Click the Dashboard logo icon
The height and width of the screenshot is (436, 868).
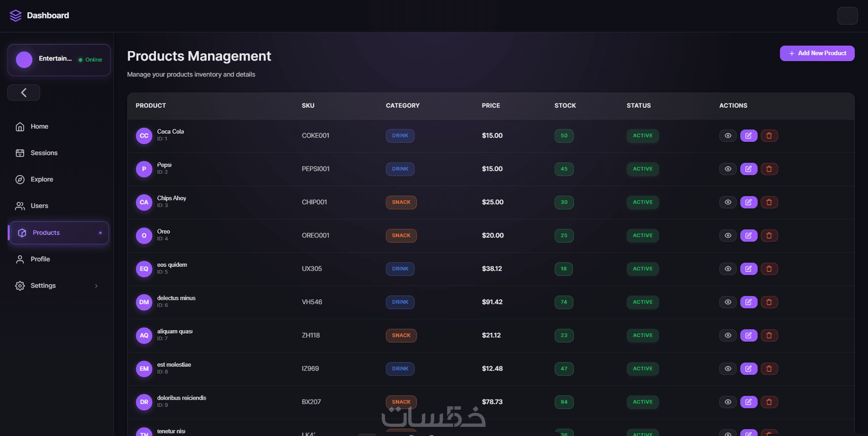tap(16, 16)
